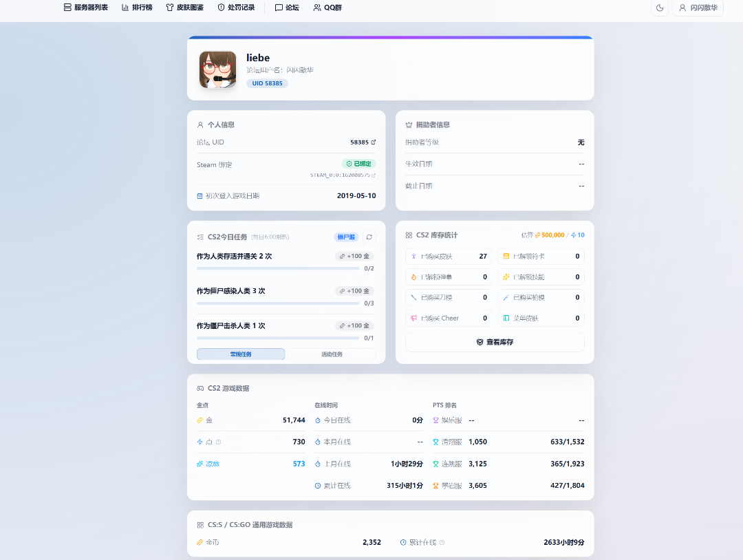
Task: Open external link icon beside forum UID 58385
Action: (374, 142)
